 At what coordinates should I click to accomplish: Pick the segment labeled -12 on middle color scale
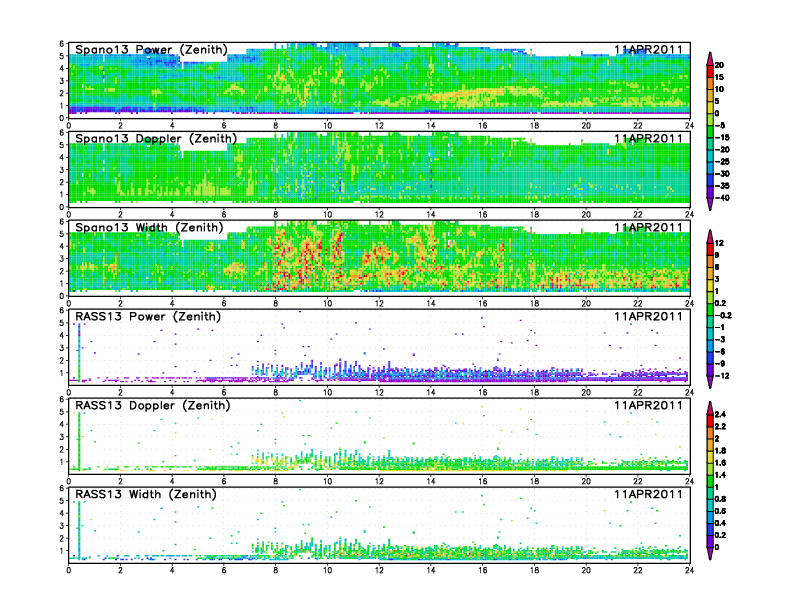710,370
